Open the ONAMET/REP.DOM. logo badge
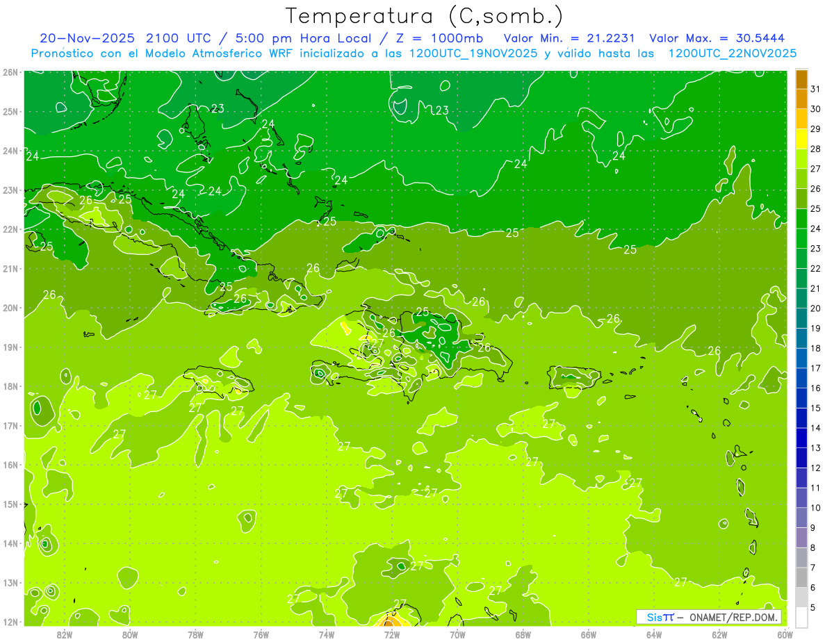834x644 pixels. (x=709, y=617)
